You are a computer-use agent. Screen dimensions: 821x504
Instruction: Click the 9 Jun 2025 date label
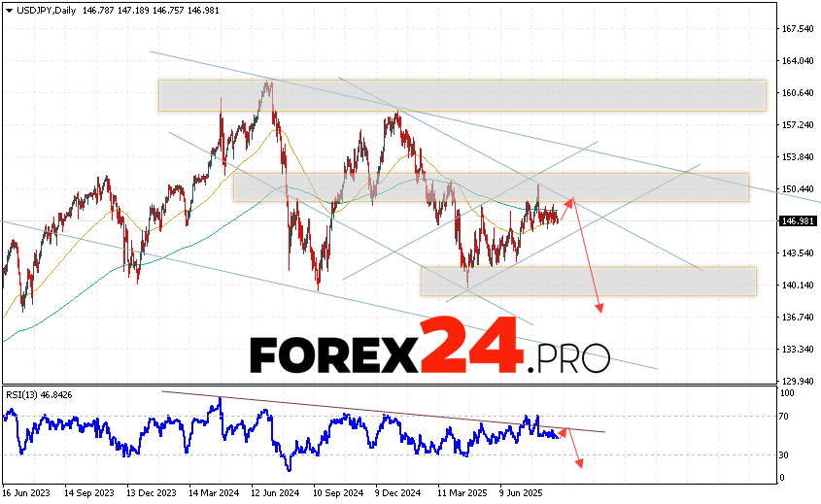click(x=521, y=494)
